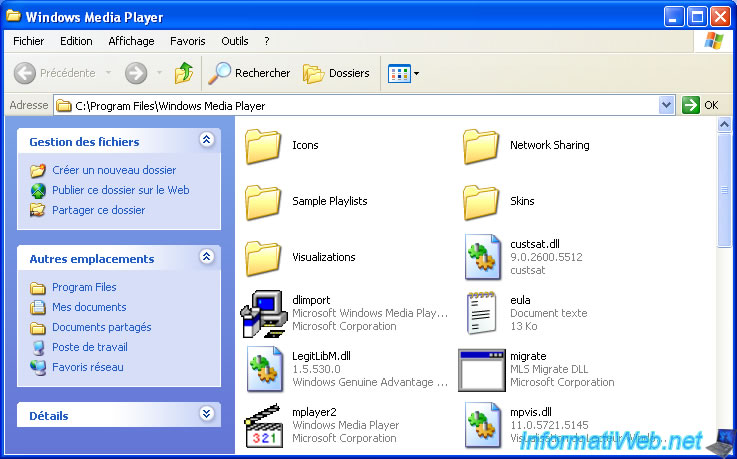
Task: Select the custsat.dll file name
Action: pos(535,244)
